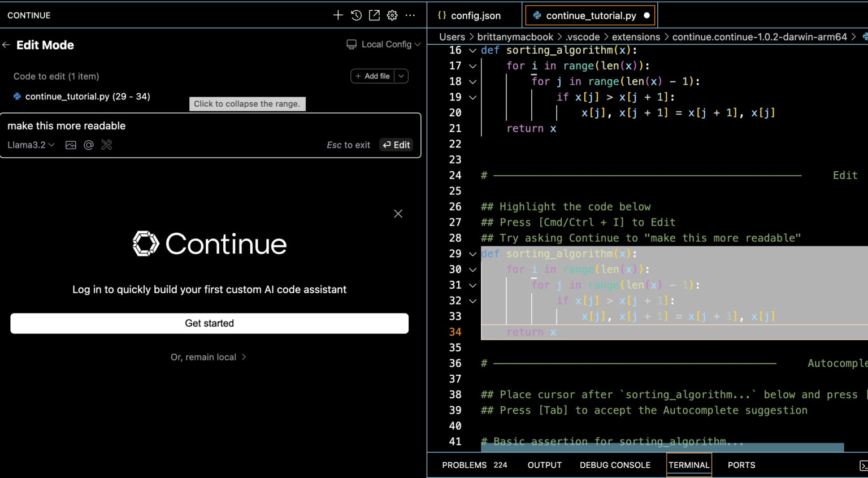
Task: Click the brittanymacbook breadcrumb
Action: pos(515,37)
